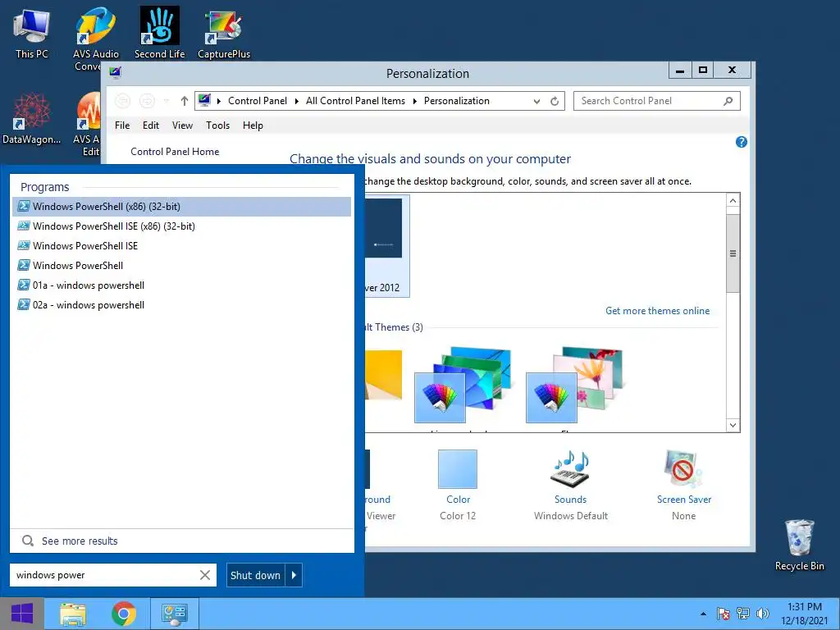840x630 pixels.
Task: Open Action Center flag tray icon
Action: tap(724, 614)
